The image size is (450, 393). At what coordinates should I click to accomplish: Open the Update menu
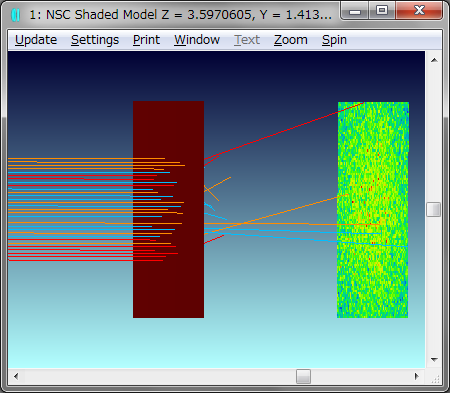36,40
